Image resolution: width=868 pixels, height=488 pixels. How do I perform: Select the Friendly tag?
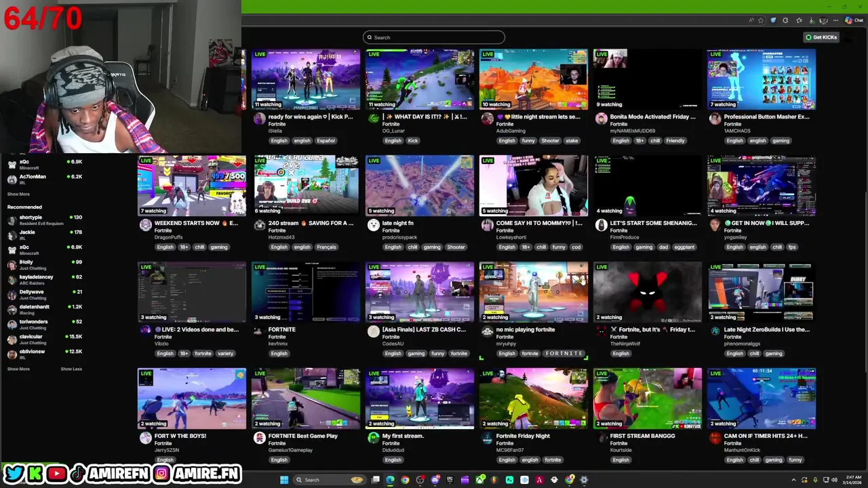[x=675, y=140]
